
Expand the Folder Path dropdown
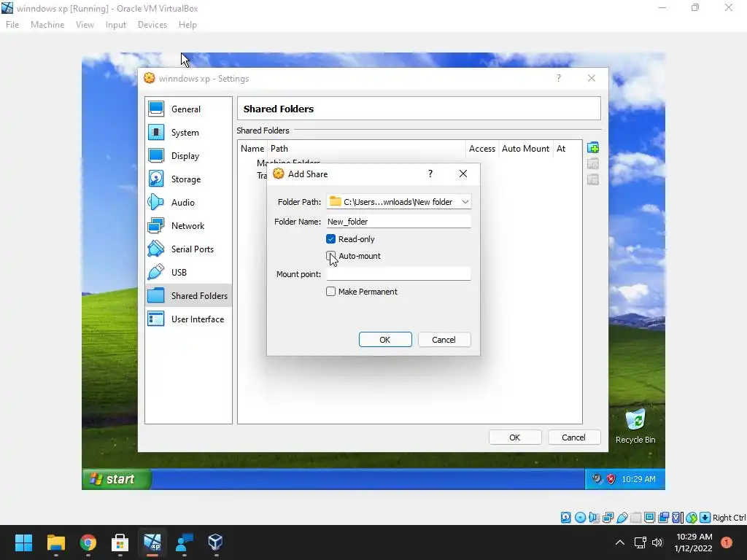(x=465, y=202)
